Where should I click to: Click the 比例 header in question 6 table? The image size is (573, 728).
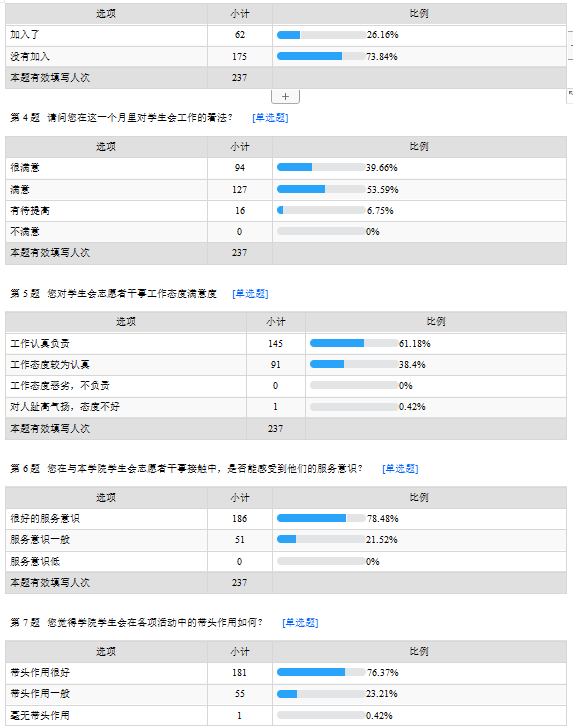[x=419, y=497]
